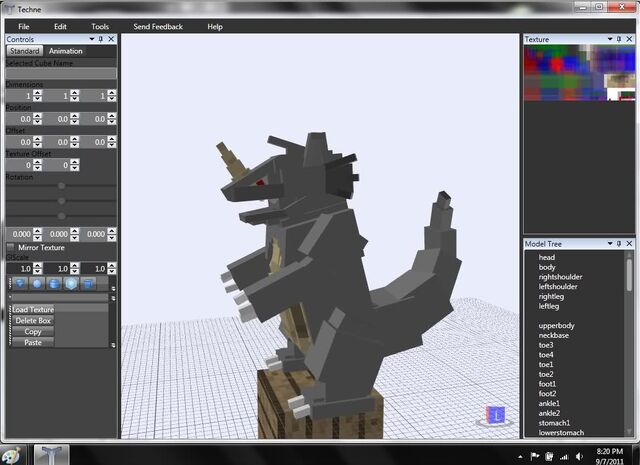This screenshot has height=465, width=640.
Task: Click the Delete Box button
Action: (33, 320)
